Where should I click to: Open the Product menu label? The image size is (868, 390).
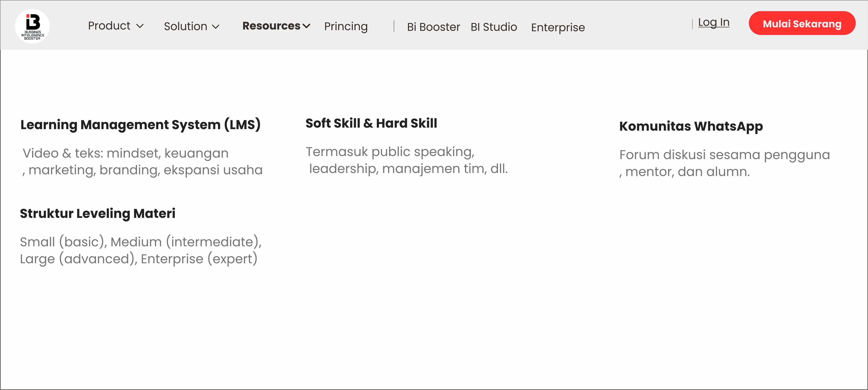(109, 26)
